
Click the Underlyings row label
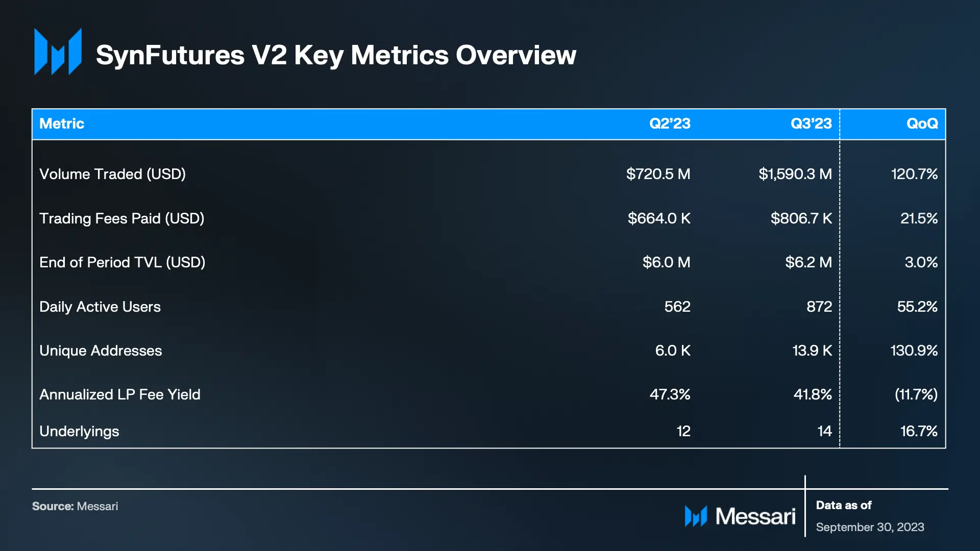pos(79,432)
